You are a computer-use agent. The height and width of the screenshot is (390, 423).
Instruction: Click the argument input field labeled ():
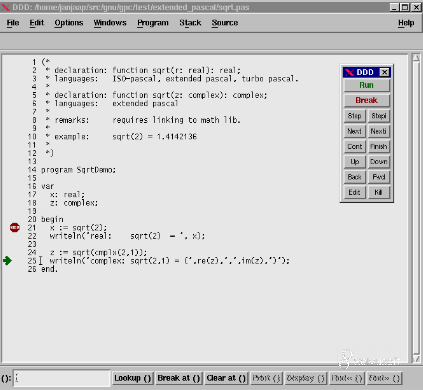coord(62,378)
